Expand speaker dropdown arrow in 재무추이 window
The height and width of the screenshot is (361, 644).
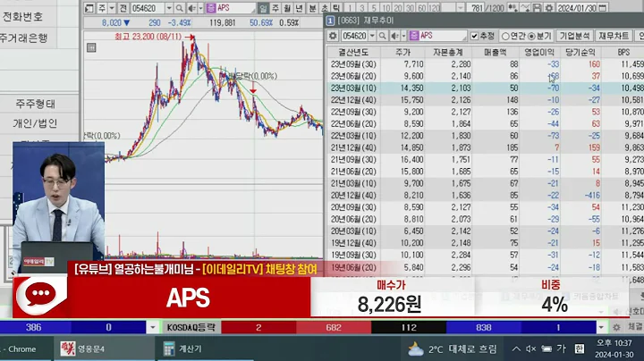coord(403,36)
